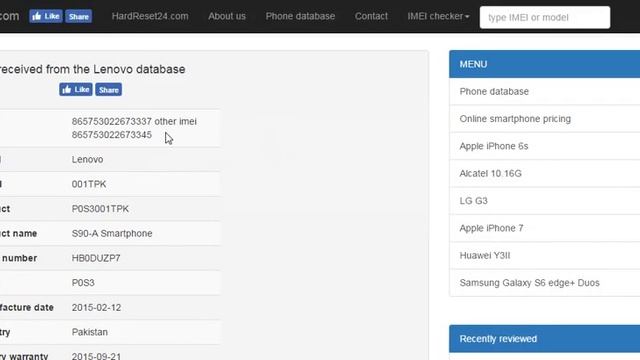Click the product value P0S3001TPK
Viewport: 640px width, 360px height.
pos(100,209)
